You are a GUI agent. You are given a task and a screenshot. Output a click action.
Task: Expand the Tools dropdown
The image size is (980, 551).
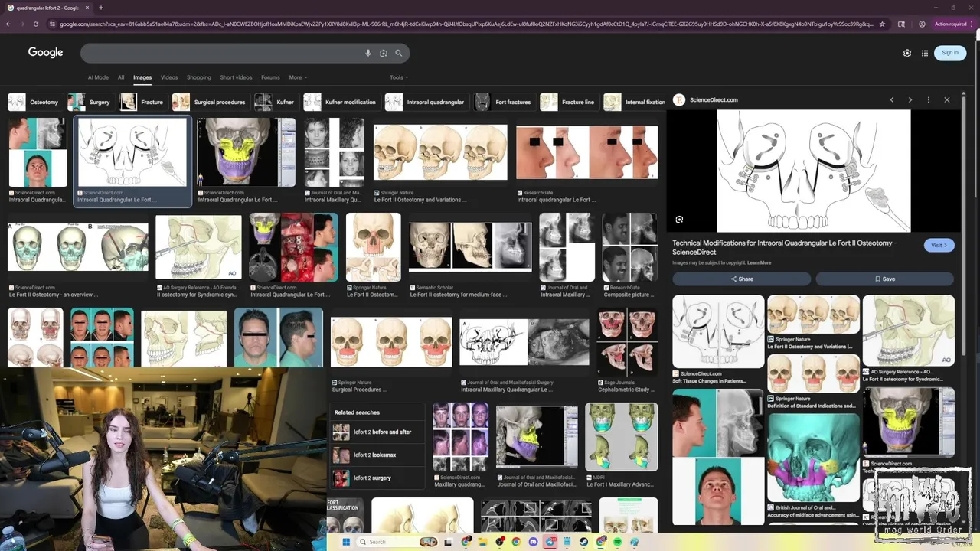point(398,77)
